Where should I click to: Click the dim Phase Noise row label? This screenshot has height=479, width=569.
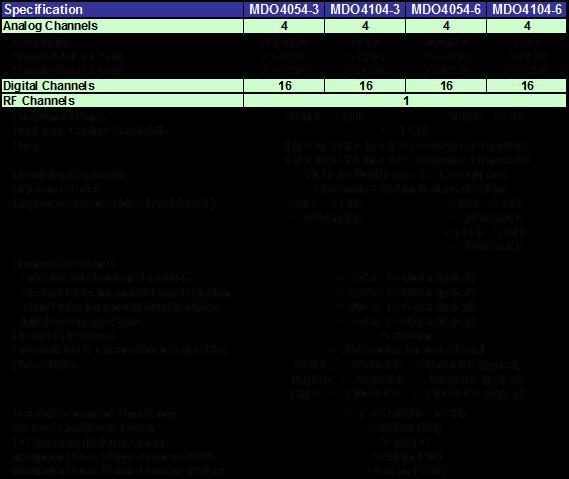coord(46,364)
